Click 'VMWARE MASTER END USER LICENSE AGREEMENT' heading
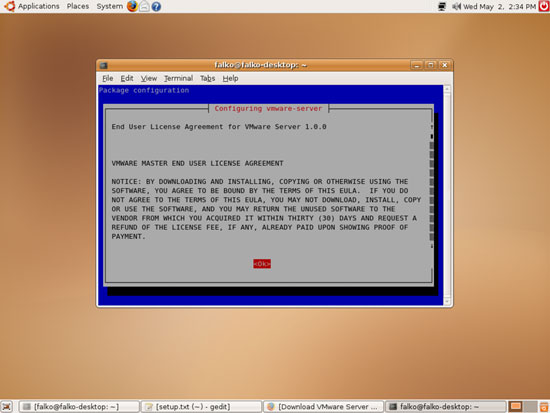Image resolution: width=550 pixels, height=413 pixels. click(x=197, y=163)
